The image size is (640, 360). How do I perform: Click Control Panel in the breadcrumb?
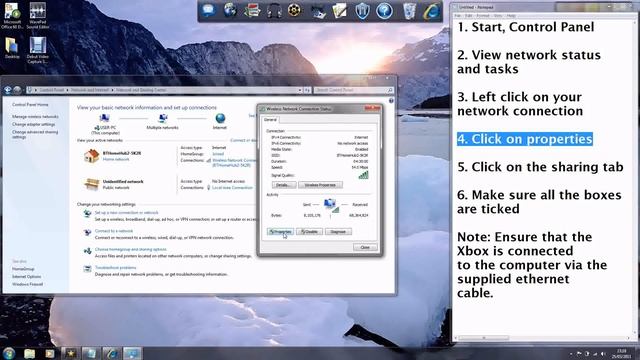pos(52,90)
